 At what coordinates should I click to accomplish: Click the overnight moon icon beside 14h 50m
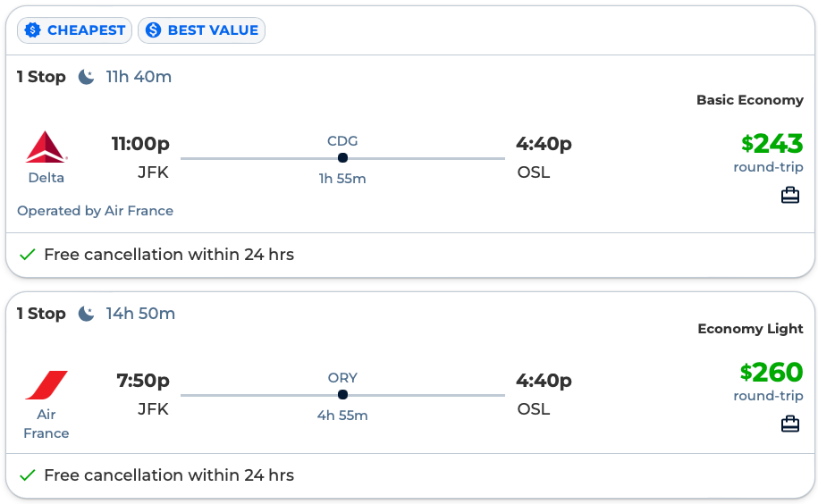[x=86, y=314]
